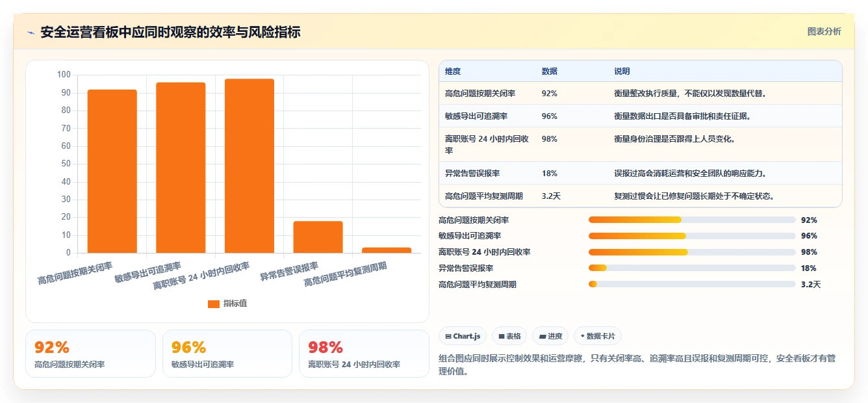The width and height of the screenshot is (868, 403).
Task: Click the 异常告警误报率 progress bar
Action: tap(692, 268)
